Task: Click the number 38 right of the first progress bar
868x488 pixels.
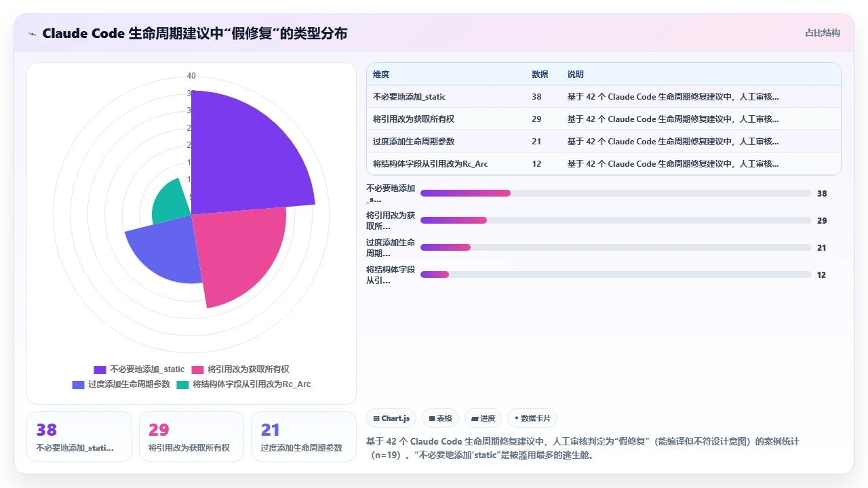Action: click(822, 193)
